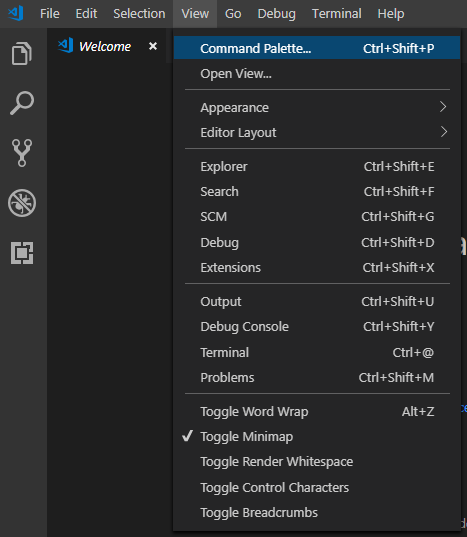This screenshot has height=537, width=467.
Task: Open the Terminal menu in menu bar
Action: 336,14
